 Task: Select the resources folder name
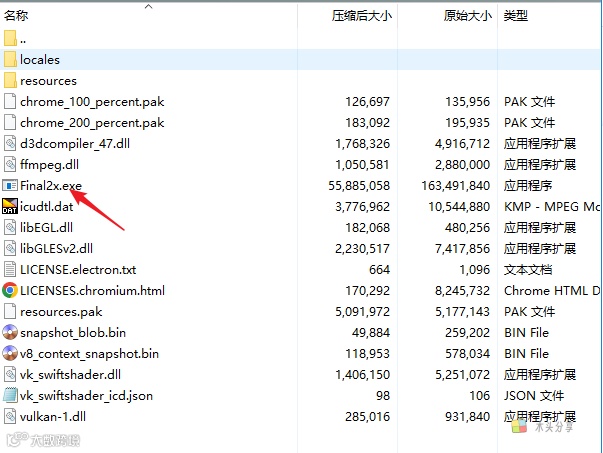click(48, 81)
